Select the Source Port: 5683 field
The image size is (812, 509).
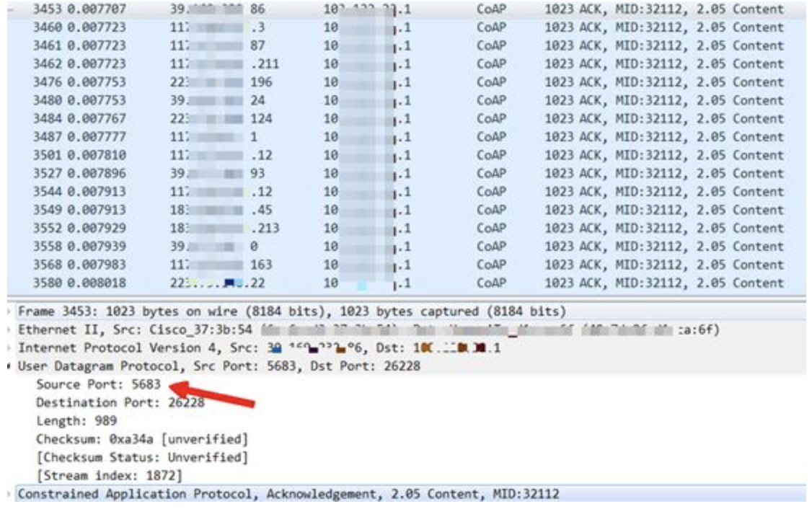pyautogui.click(x=98, y=384)
